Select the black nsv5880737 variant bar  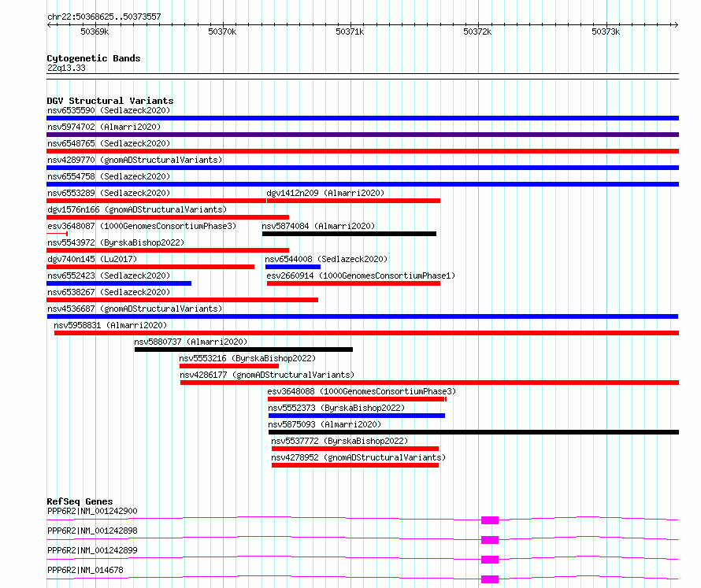click(x=243, y=349)
